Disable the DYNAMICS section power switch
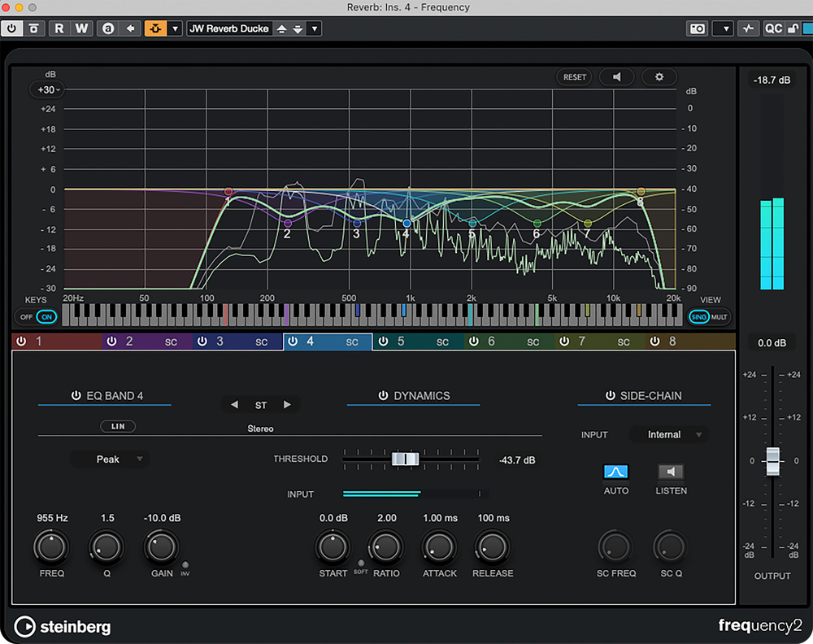Viewport: 813px width, 644px height. [x=383, y=396]
